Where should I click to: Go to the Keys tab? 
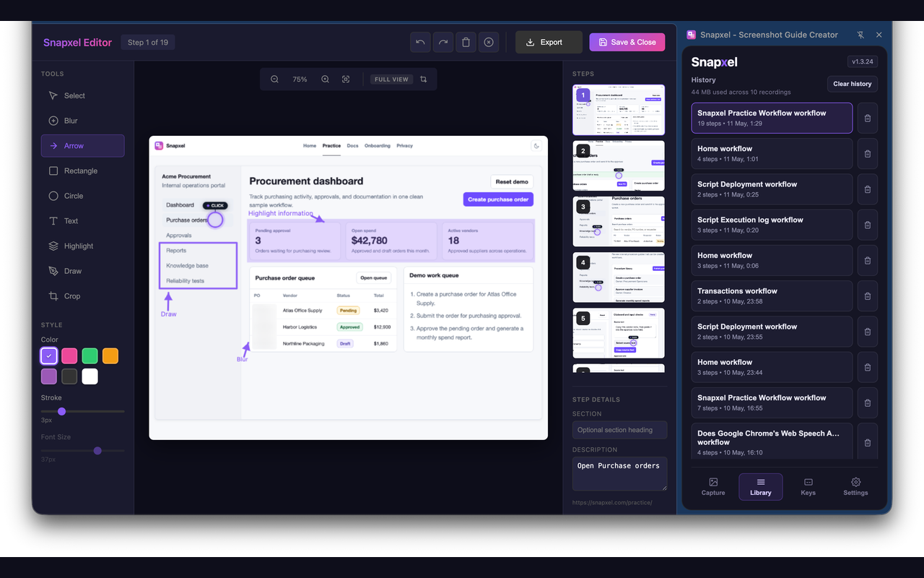[808, 487]
